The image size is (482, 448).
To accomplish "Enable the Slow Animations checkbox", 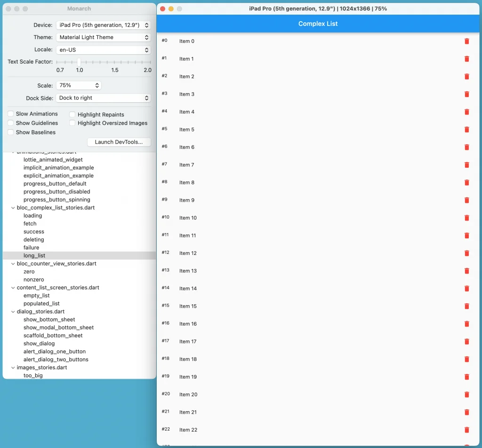I will pyautogui.click(x=11, y=114).
